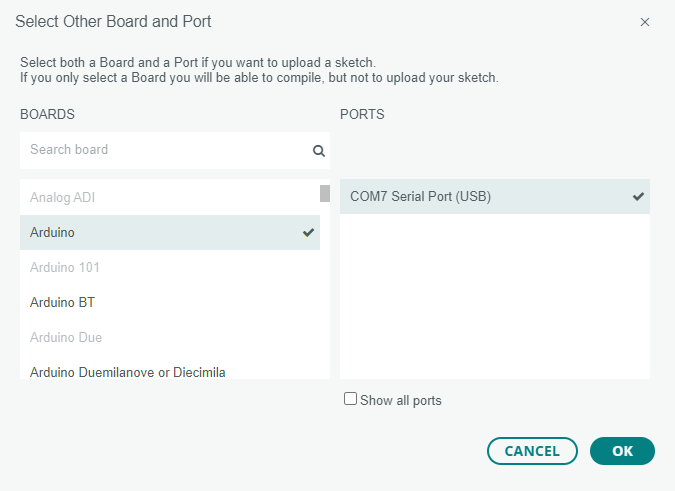Pick the Arduino 101 list entry
Viewport: 675px width, 491px height.
pos(170,267)
